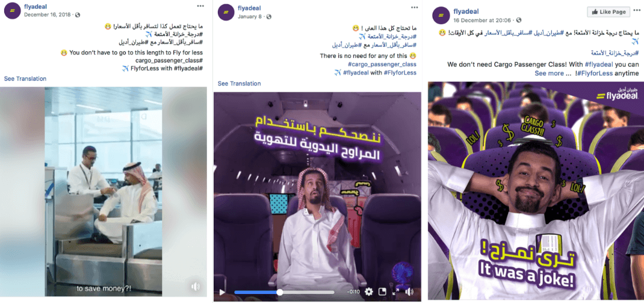Toggle the picture-in-picture icon on the middle video
The image size is (644, 303).
click(382, 292)
